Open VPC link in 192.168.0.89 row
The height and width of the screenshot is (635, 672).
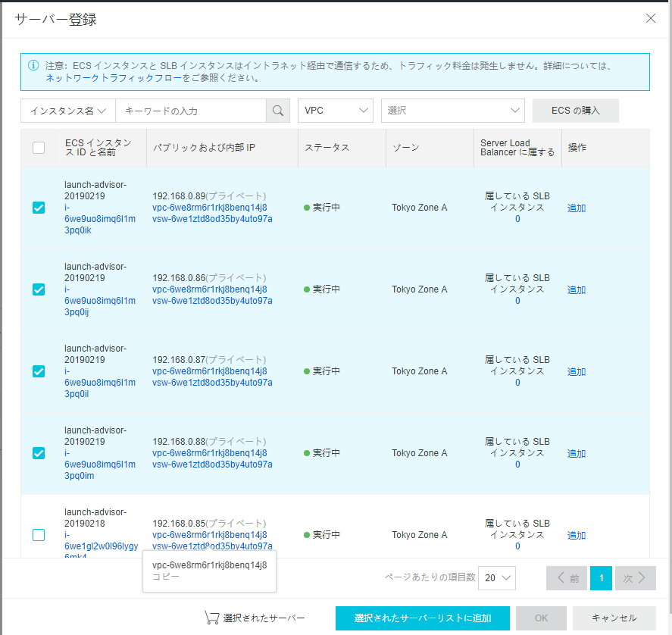pyautogui.click(x=210, y=208)
